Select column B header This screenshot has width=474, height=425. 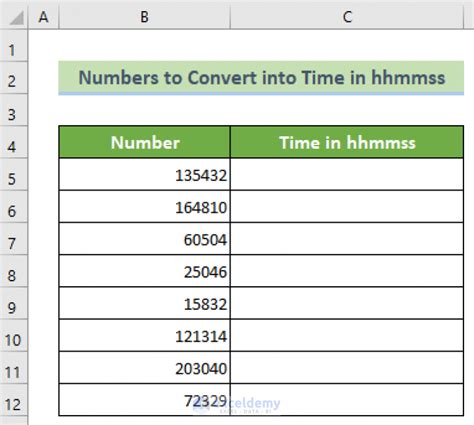pos(144,17)
